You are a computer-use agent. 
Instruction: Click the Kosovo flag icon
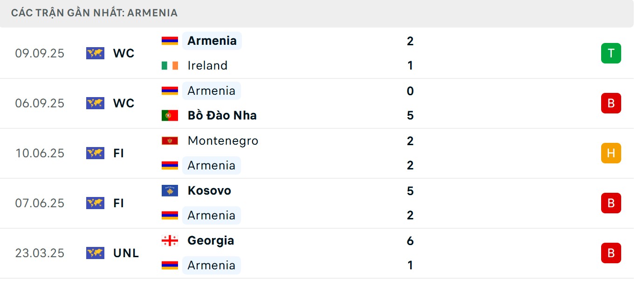[x=170, y=190]
